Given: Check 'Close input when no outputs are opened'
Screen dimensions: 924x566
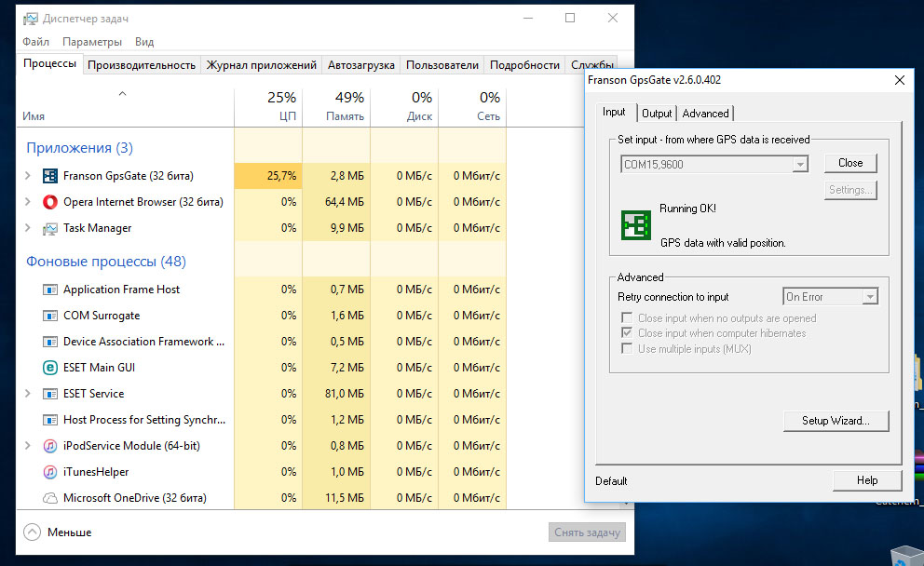Looking at the screenshot, I should click(627, 318).
